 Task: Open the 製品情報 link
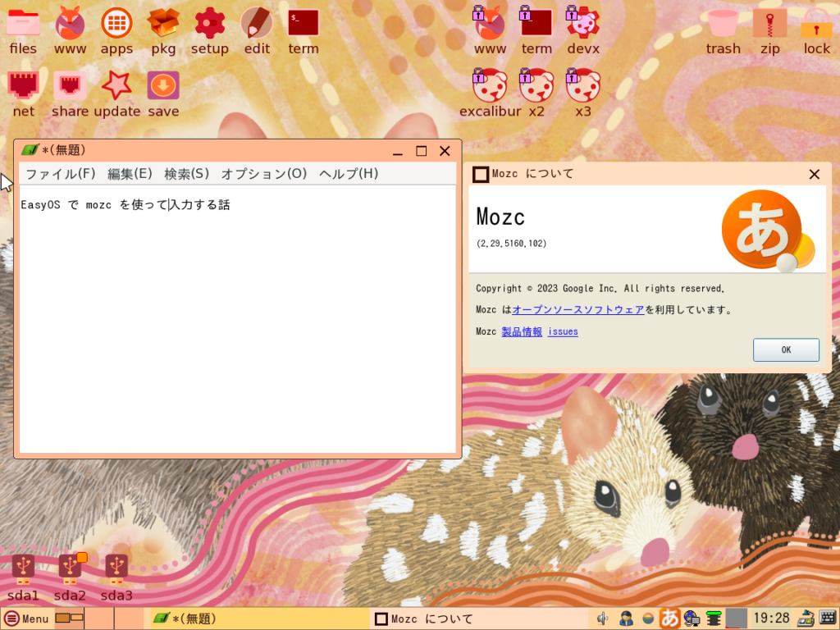tap(521, 331)
